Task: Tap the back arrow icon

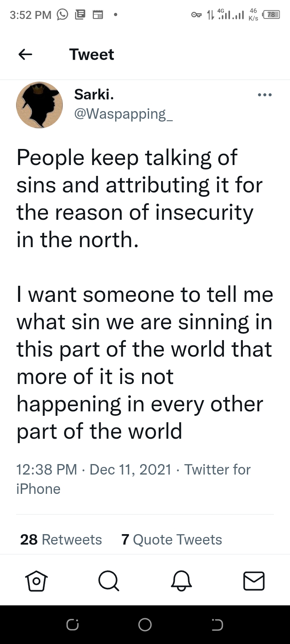Action: [25, 54]
